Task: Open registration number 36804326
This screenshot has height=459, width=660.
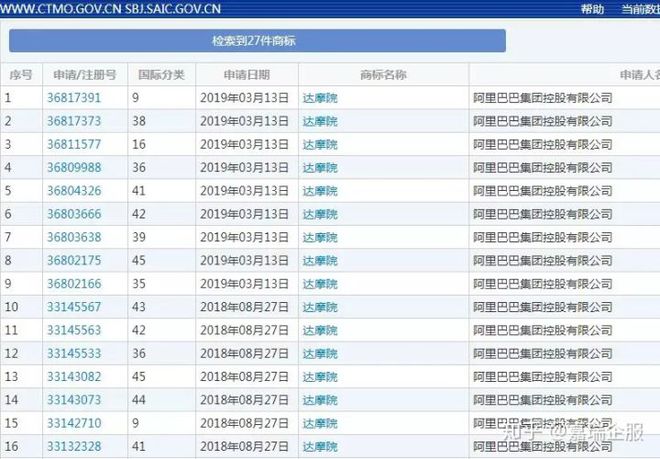Action: click(x=74, y=190)
